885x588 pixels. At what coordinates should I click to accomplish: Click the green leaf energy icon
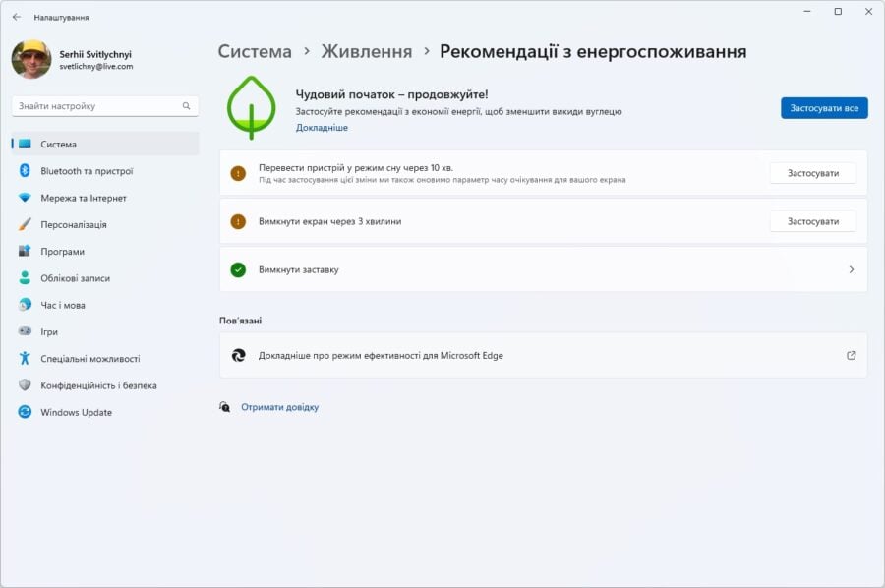(251, 108)
